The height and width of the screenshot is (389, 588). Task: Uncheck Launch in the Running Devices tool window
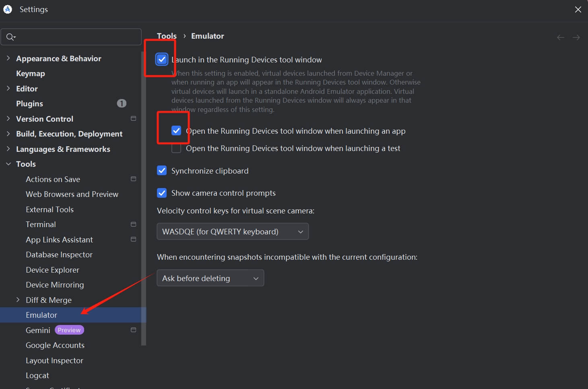click(x=161, y=59)
